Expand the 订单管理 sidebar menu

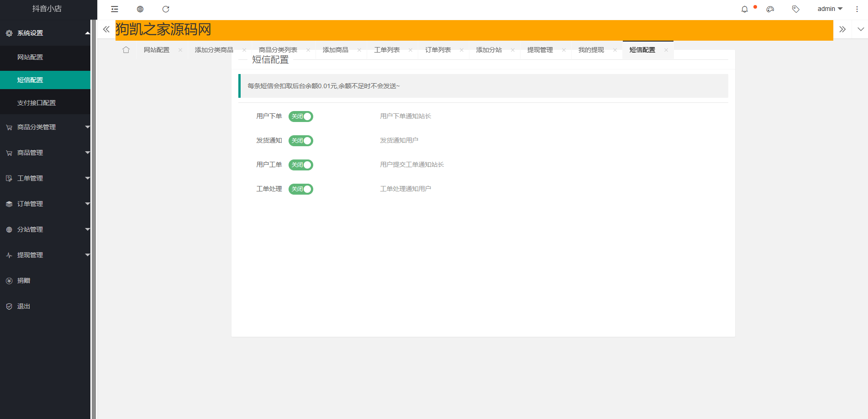pyautogui.click(x=46, y=204)
